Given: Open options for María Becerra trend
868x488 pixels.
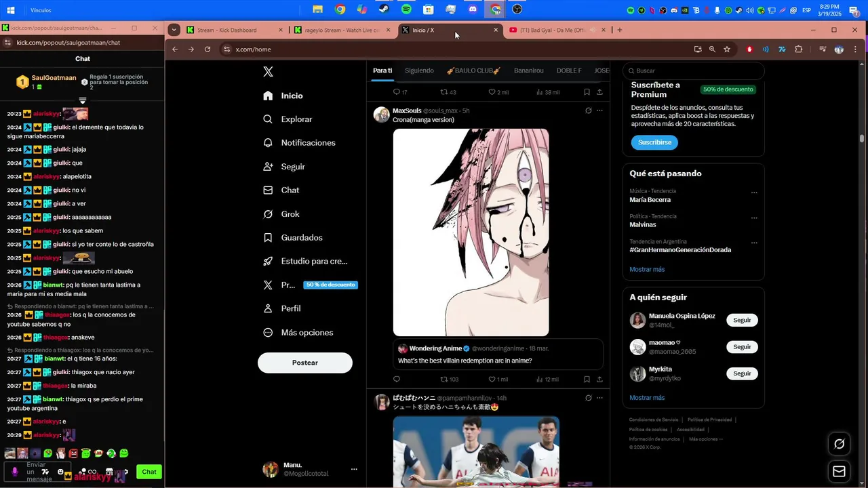Looking at the screenshot, I should coord(754,192).
